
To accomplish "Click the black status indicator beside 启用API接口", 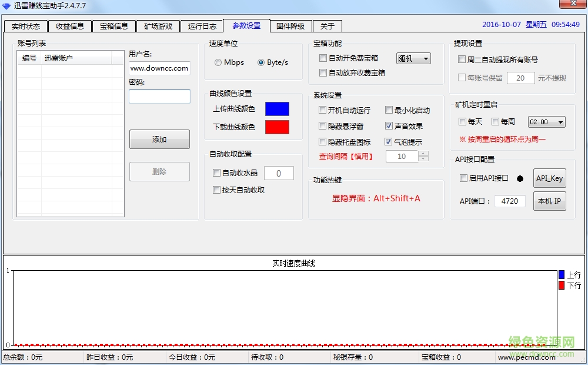I will coord(520,179).
